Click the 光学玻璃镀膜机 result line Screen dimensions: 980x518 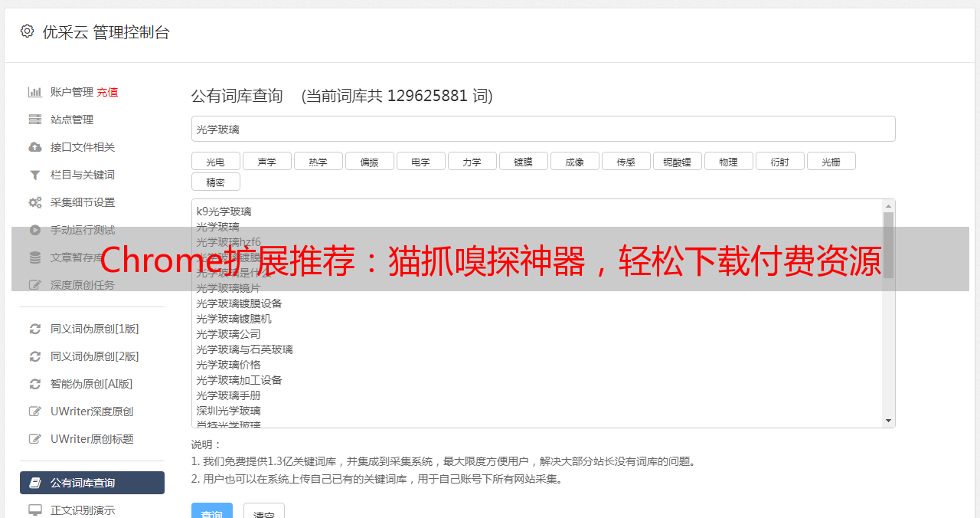[234, 319]
